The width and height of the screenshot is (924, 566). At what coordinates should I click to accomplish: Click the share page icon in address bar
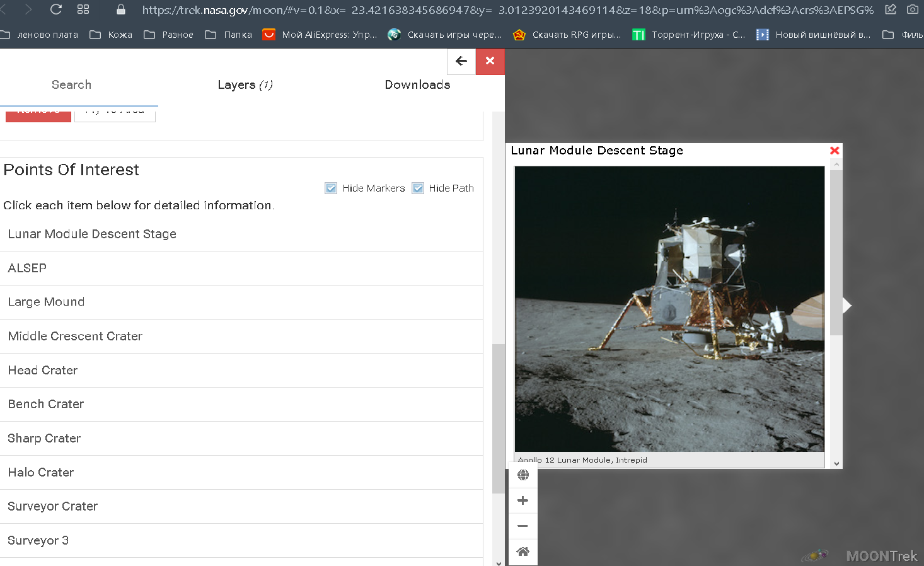pos(891,9)
